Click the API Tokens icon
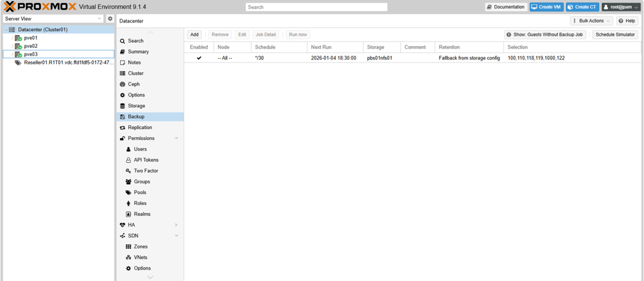 (x=128, y=160)
